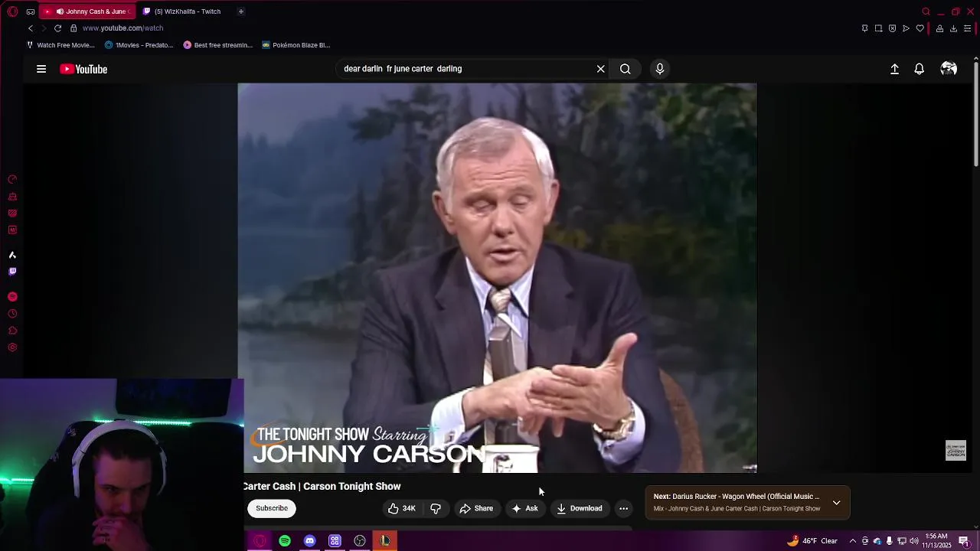Open the Ask AI button
Viewport: 980px width, 551px height.
coord(525,508)
